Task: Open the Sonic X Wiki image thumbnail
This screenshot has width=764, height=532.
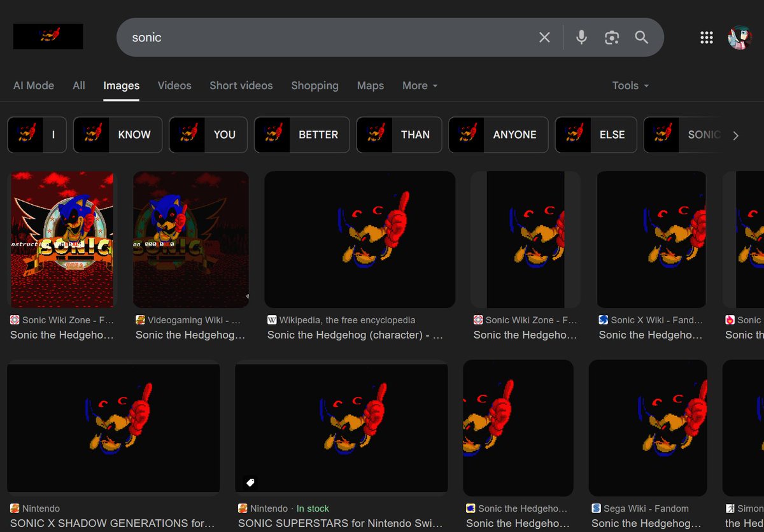Action: pyautogui.click(x=651, y=239)
